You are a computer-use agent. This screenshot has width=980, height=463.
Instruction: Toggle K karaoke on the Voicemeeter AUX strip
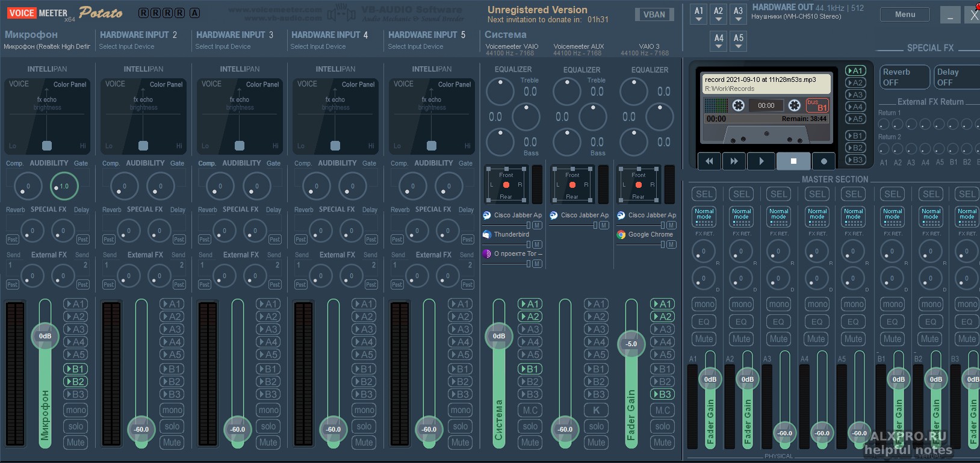click(597, 410)
